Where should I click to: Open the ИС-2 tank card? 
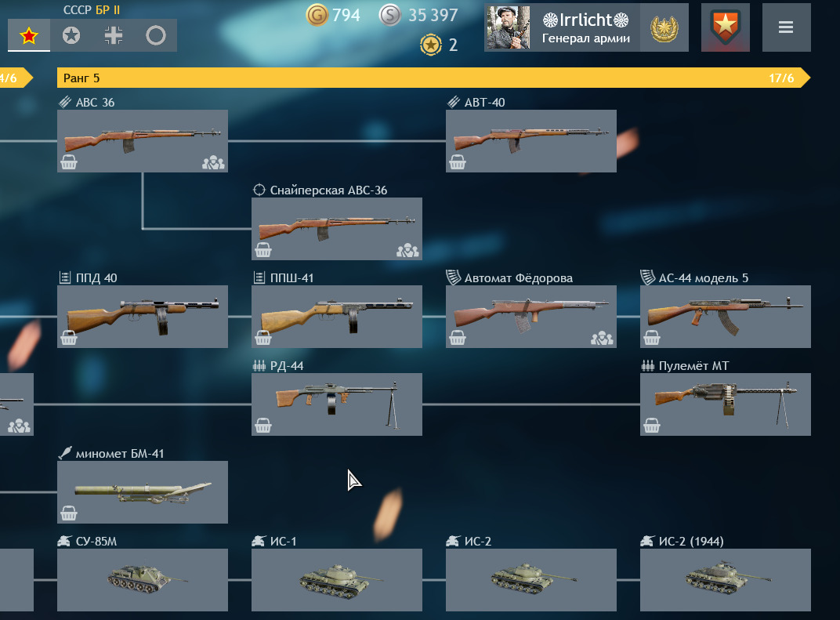pyautogui.click(x=531, y=579)
